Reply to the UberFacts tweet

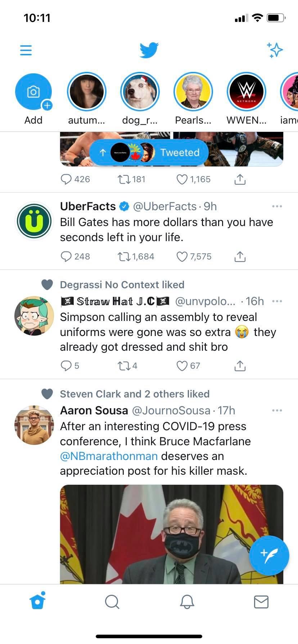[66, 257]
